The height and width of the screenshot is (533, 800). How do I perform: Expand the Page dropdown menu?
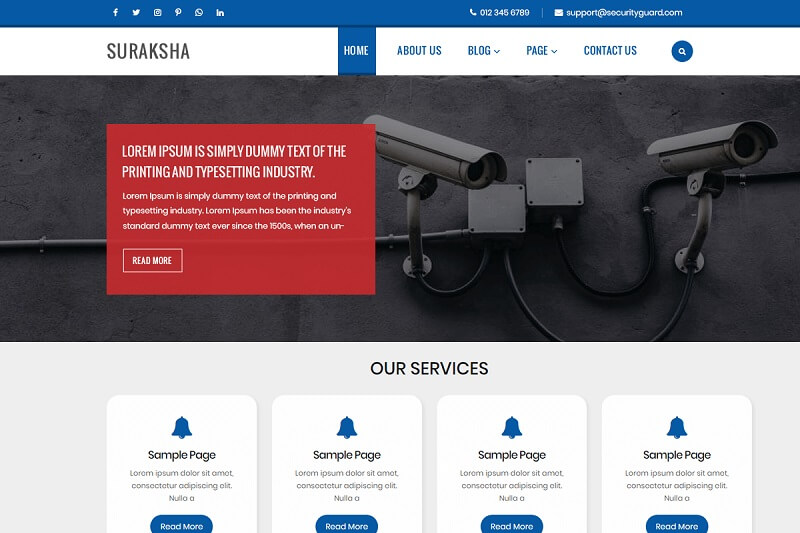541,50
